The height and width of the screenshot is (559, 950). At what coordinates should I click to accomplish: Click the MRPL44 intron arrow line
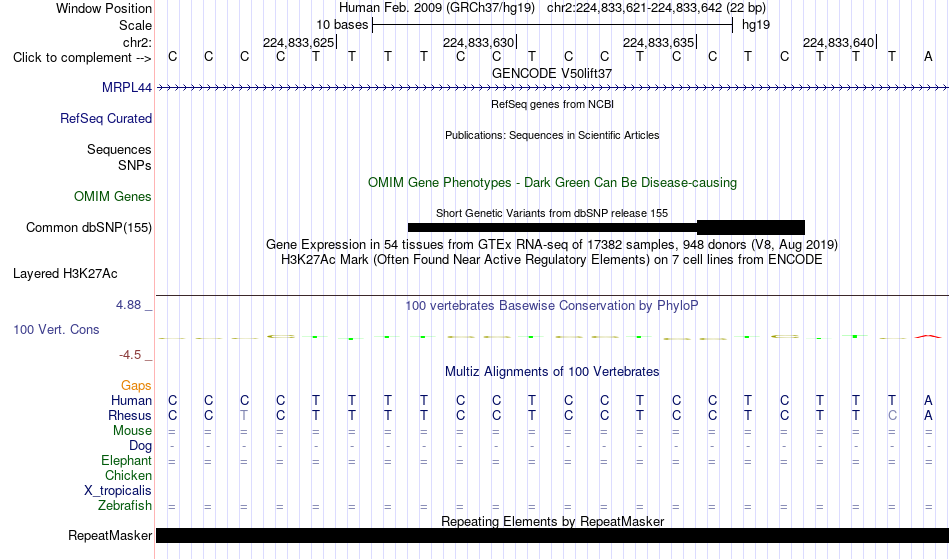(553, 88)
